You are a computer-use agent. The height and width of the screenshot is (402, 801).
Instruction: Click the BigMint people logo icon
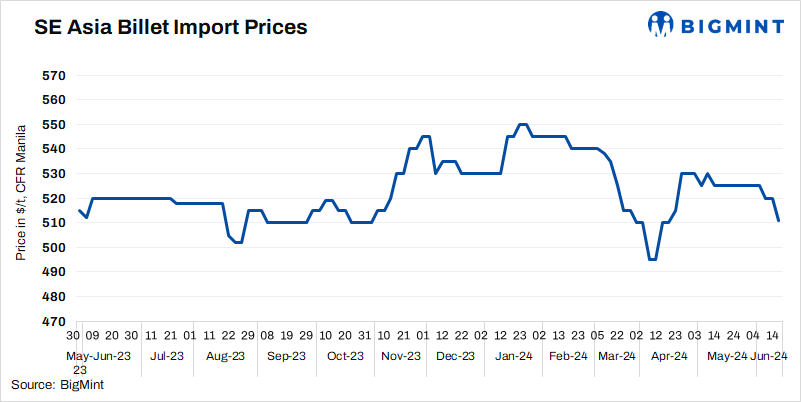(x=659, y=22)
